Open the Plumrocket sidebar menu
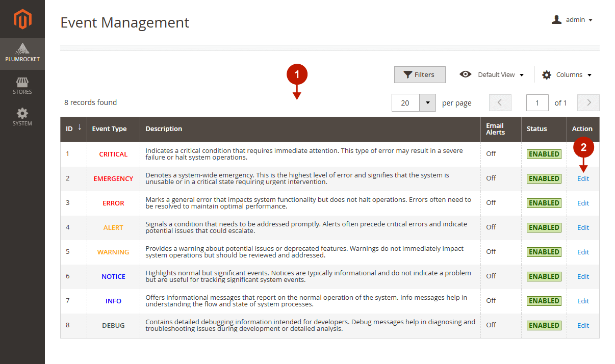The image size is (615, 364). pos(22,54)
